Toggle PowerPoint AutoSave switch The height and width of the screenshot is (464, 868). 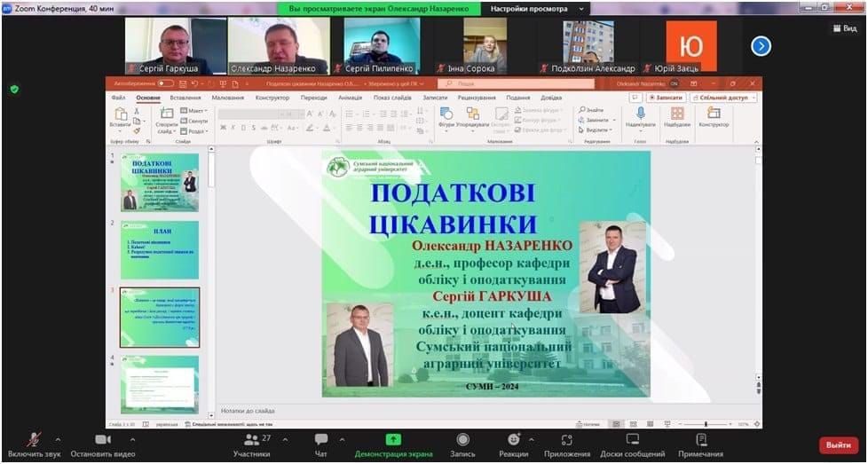point(165,83)
